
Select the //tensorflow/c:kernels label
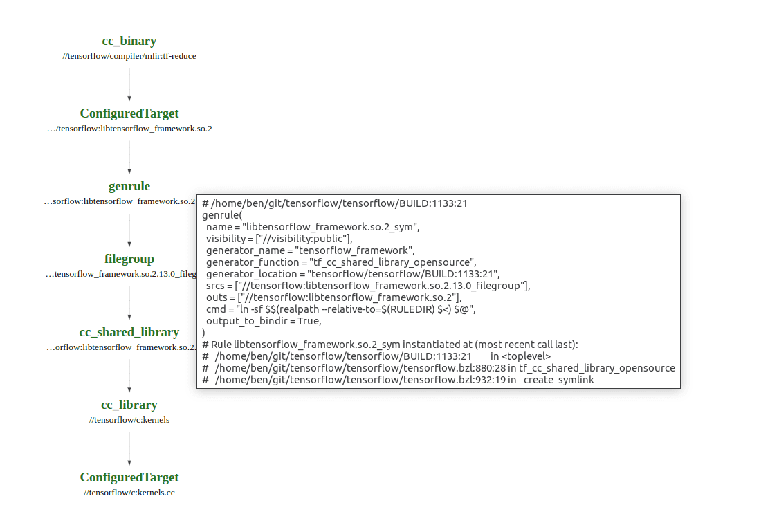(129, 420)
